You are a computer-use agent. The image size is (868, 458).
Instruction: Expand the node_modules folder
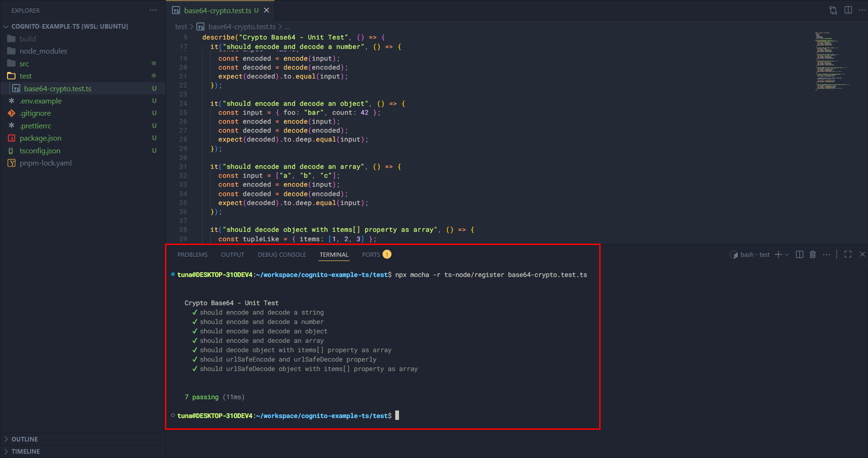point(43,51)
